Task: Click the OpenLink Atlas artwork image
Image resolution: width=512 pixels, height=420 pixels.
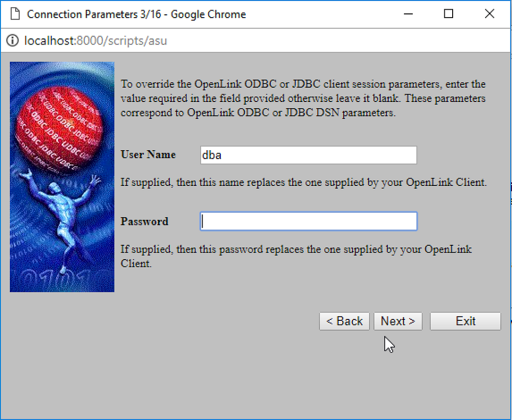Action: pos(62,176)
